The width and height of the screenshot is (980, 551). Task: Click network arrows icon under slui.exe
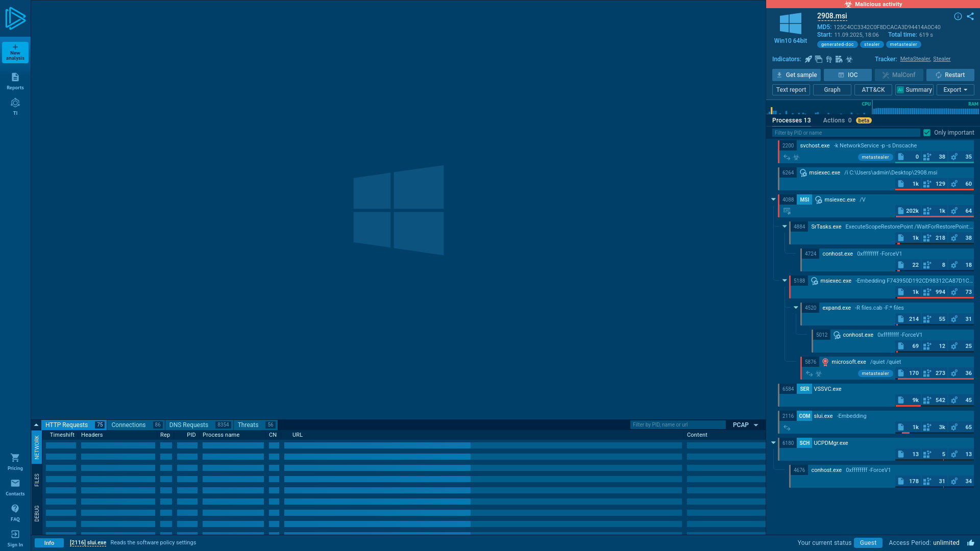point(787,428)
